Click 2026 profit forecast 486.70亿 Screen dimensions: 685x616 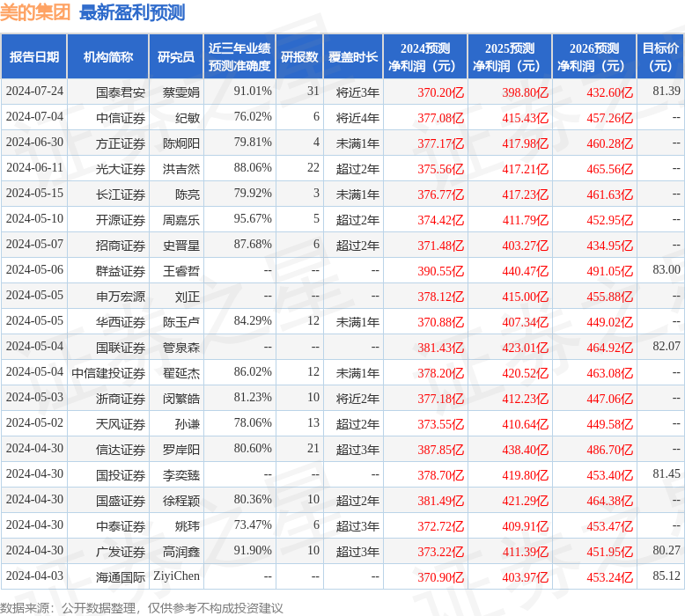(x=610, y=450)
